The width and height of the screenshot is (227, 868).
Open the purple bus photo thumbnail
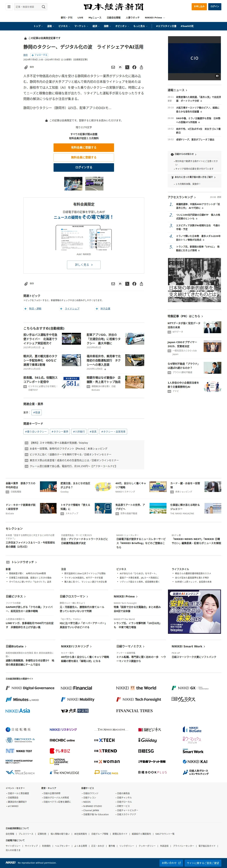(x=94, y=184)
